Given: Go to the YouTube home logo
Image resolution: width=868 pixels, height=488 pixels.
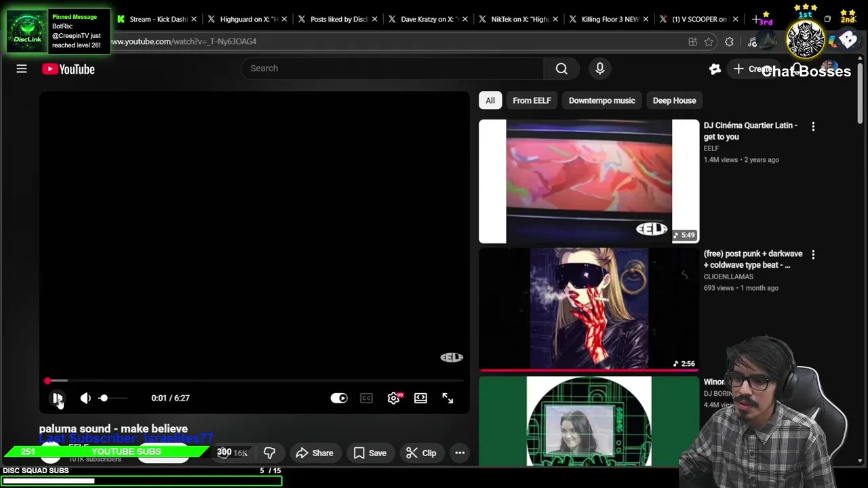Looking at the screenshot, I should pos(68,69).
